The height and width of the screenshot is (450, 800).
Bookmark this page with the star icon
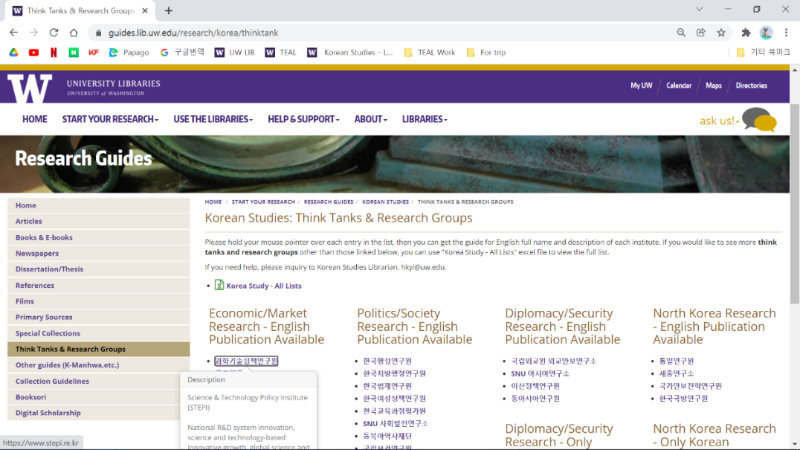(x=721, y=32)
